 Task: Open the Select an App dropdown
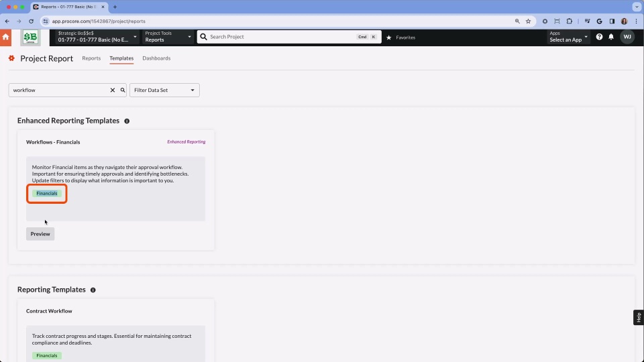pyautogui.click(x=568, y=37)
